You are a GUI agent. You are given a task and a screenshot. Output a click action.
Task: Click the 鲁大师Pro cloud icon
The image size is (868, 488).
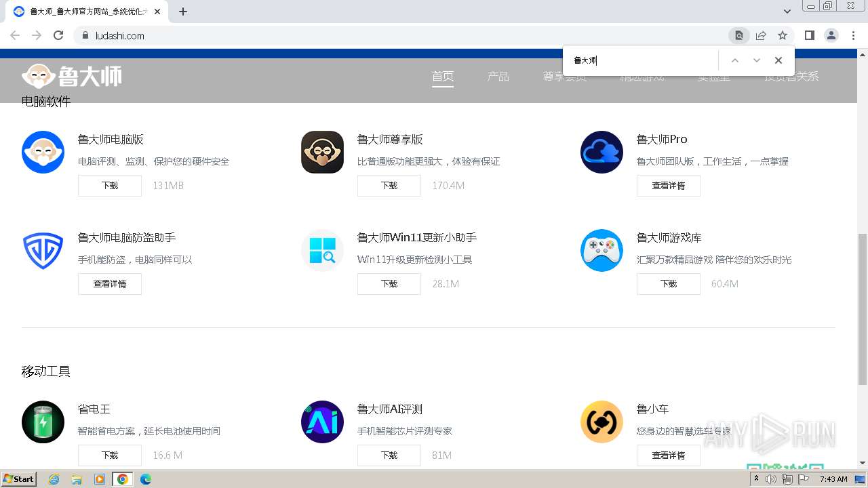pyautogui.click(x=601, y=152)
